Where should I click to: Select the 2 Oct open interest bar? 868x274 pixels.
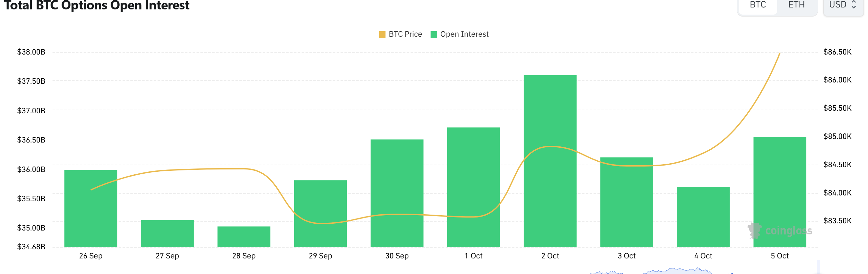(550, 161)
